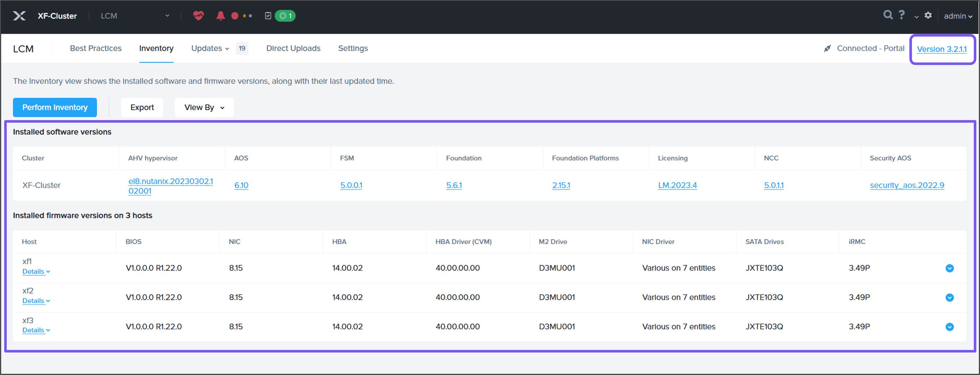Viewport: 980px width, 375px height.
Task: Click the red alerts bell icon
Action: click(x=220, y=15)
